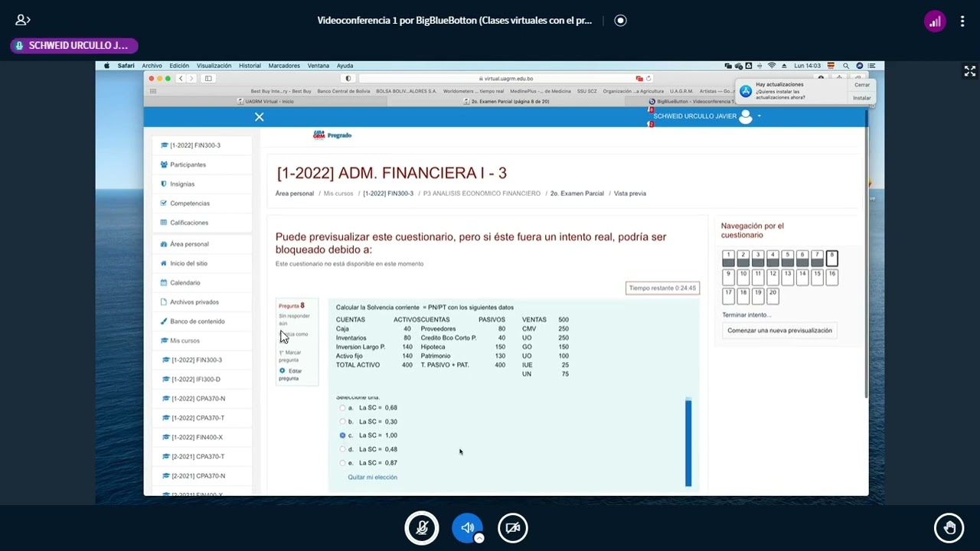
Task: Raise hand in the conference
Action: coord(949,527)
